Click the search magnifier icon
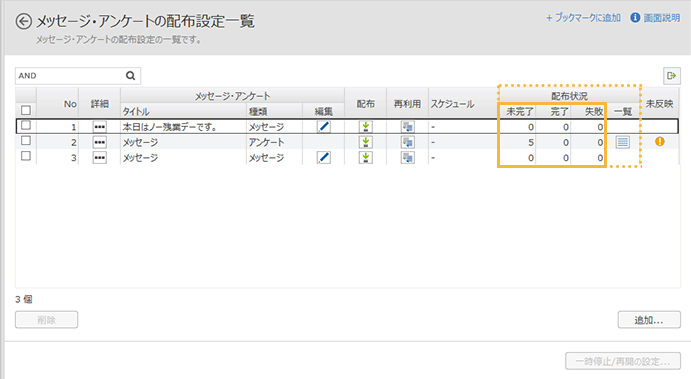The height and width of the screenshot is (379, 691). (130, 76)
